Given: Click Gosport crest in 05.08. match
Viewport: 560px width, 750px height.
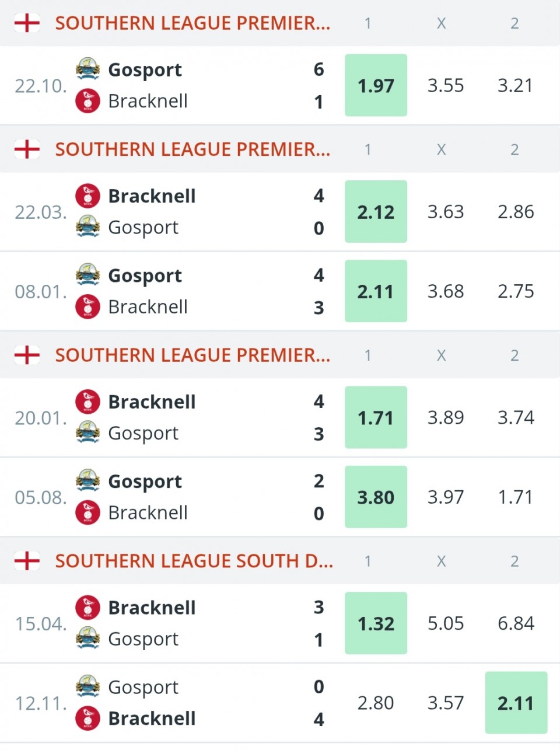Looking at the screenshot, I should pos(87,481).
